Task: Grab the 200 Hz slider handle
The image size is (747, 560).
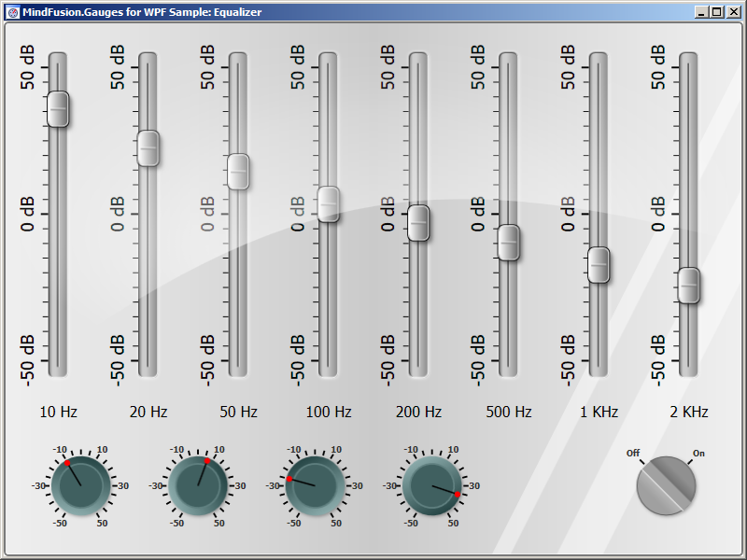Action: [x=418, y=222]
